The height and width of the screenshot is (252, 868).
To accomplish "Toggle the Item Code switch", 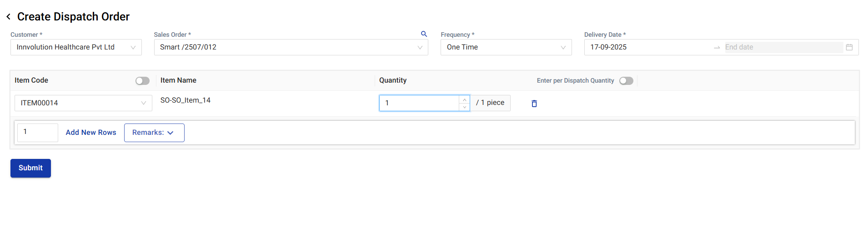I will click(142, 81).
